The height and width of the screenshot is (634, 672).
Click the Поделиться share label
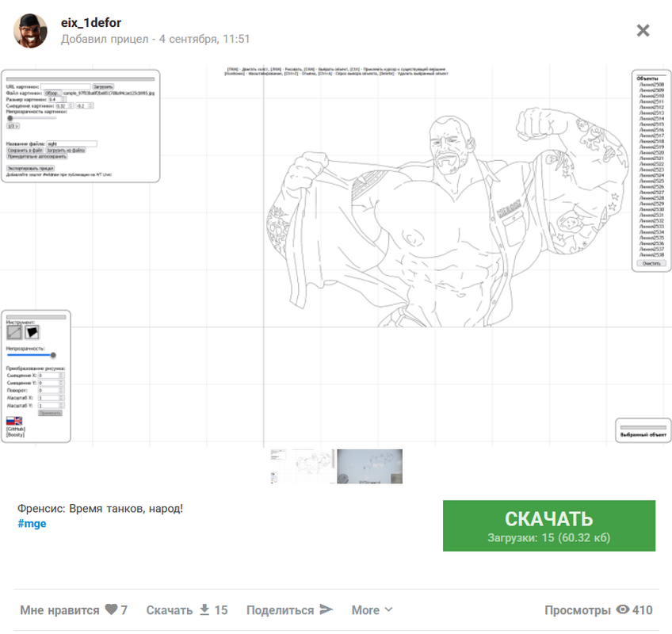pyautogui.click(x=280, y=609)
